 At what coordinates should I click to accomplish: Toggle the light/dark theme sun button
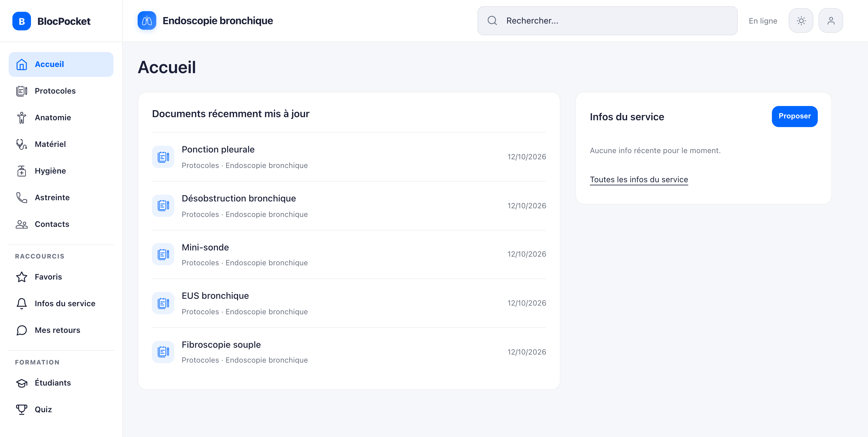801,20
